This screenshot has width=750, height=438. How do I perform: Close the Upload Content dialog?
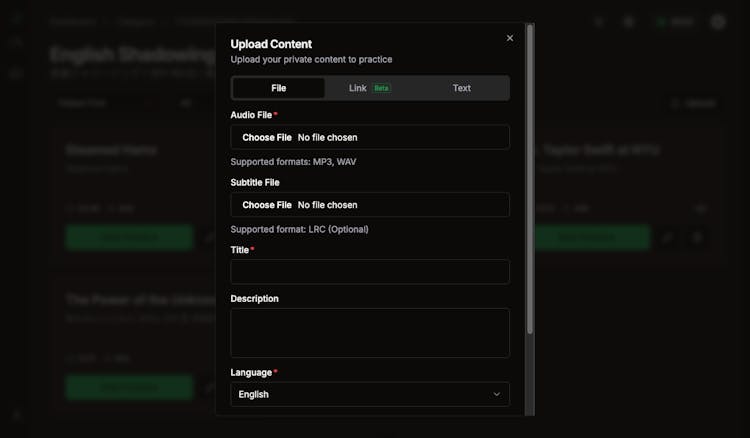pos(510,38)
